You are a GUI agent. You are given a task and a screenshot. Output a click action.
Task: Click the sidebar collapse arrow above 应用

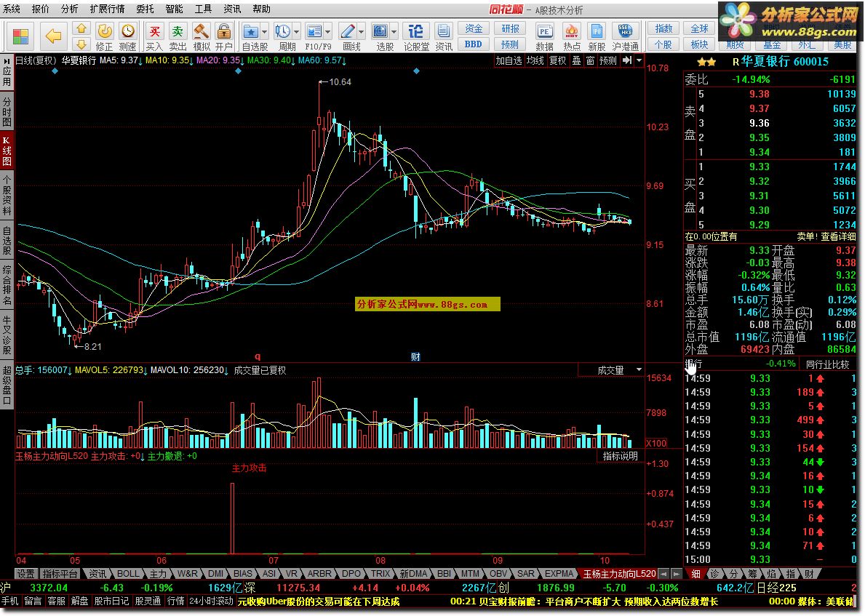[x=7, y=61]
